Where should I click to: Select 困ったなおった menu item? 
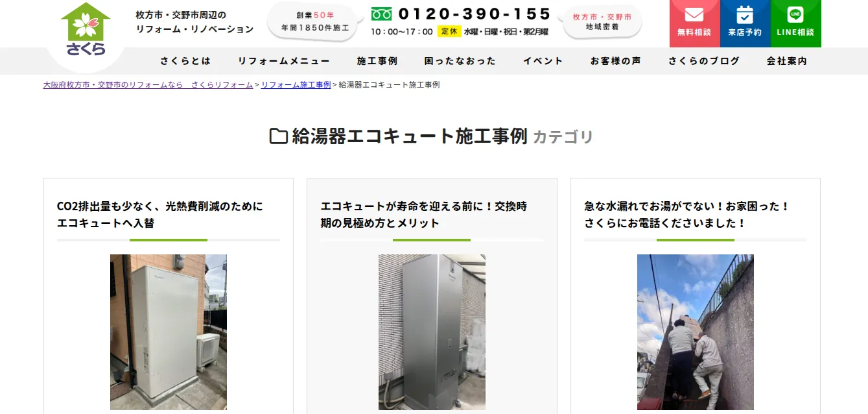point(460,61)
